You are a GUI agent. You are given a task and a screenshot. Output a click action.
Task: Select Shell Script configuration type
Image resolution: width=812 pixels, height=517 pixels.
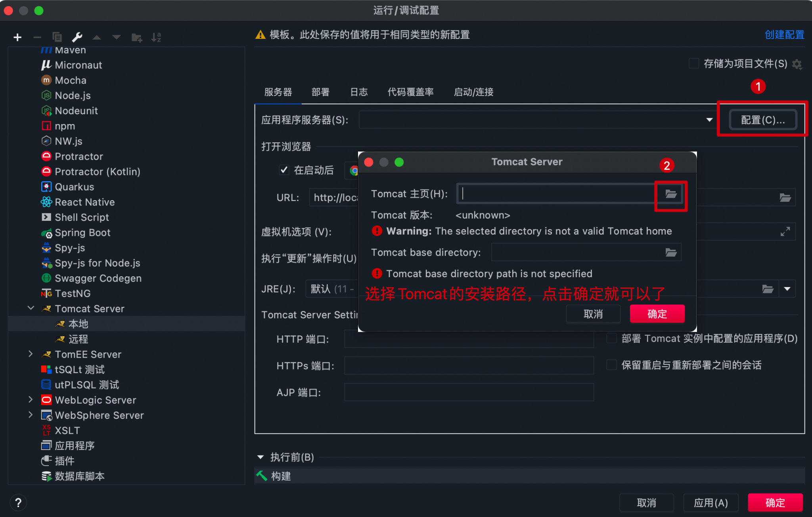75,217
